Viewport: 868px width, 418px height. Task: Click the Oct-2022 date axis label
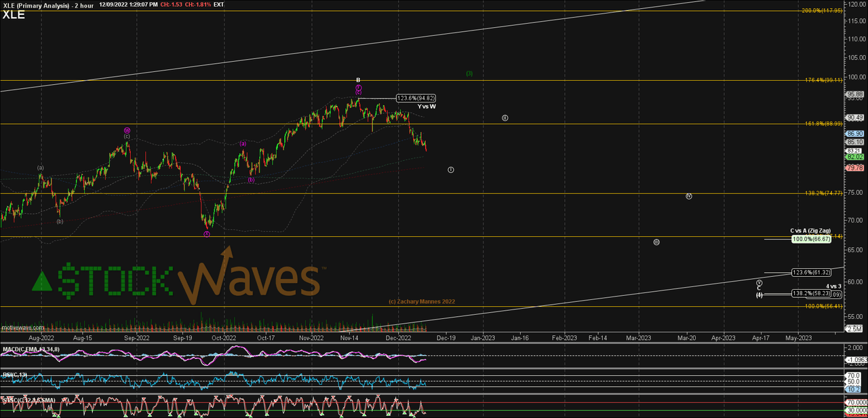[224, 337]
